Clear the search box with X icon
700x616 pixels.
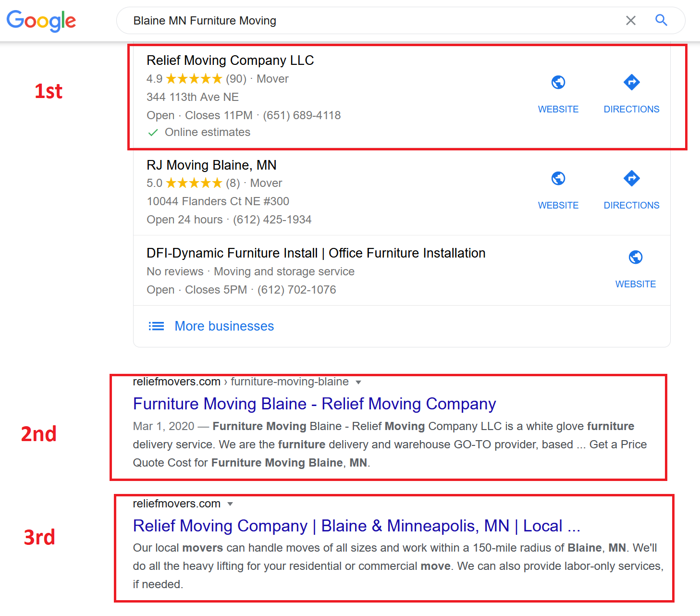click(630, 21)
